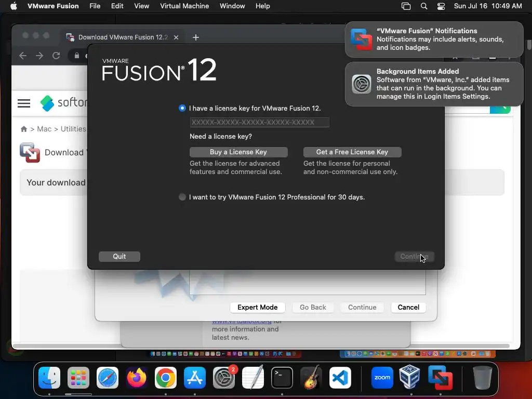The height and width of the screenshot is (399, 532).
Task: Open Zoom from the Dock
Action: [x=382, y=378]
